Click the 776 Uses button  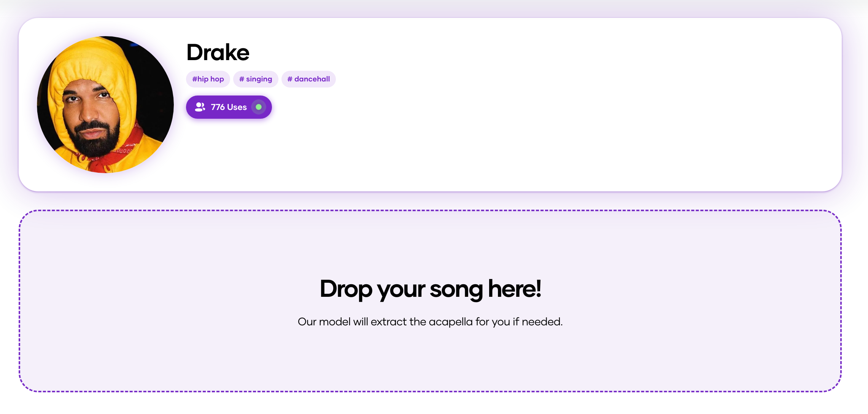[229, 107]
